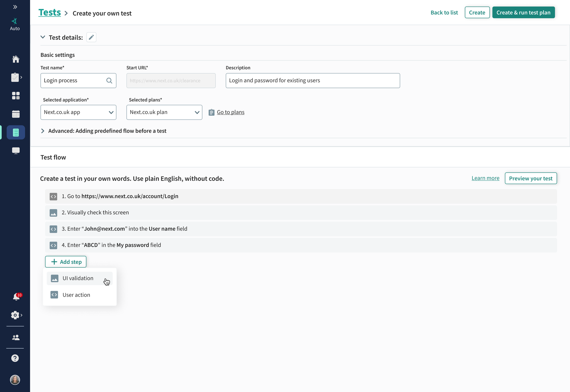Select step 3 Enter John@next.com

click(301, 229)
